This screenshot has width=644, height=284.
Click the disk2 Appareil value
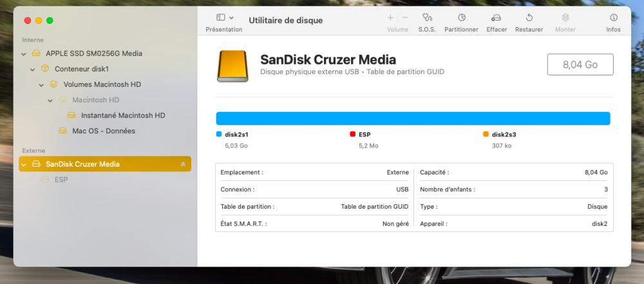pos(600,224)
